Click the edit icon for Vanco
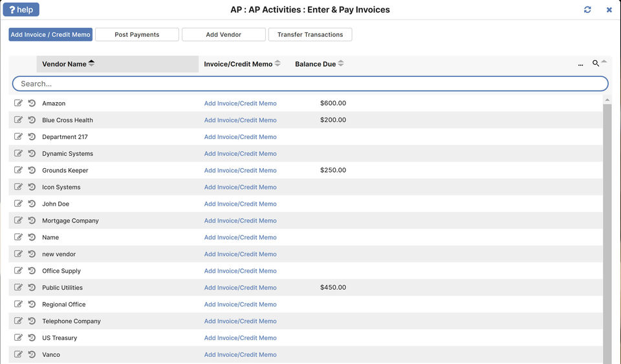 [x=18, y=355]
